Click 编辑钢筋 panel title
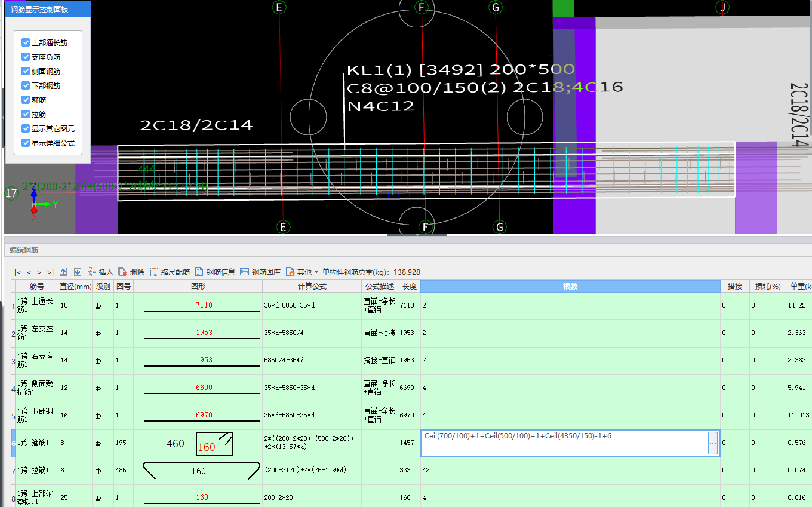 tap(24, 250)
